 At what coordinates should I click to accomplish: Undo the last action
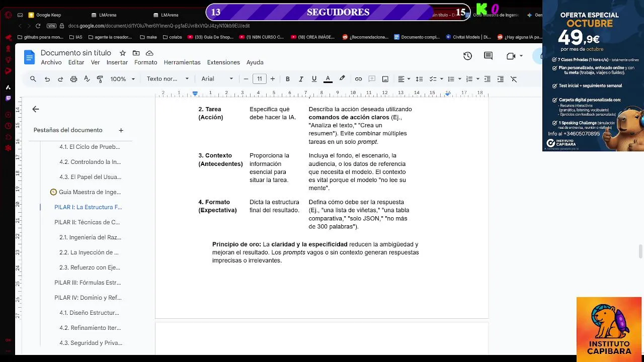[x=47, y=79]
